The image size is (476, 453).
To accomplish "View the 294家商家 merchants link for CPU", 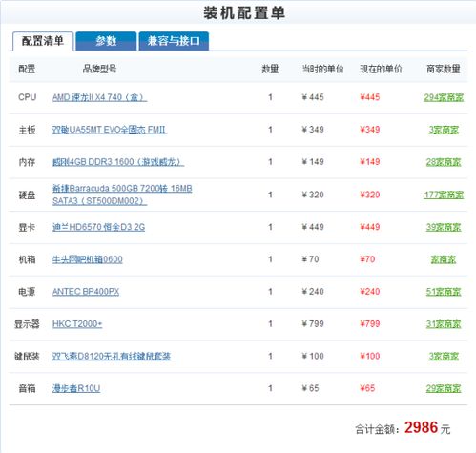I will coord(444,97).
